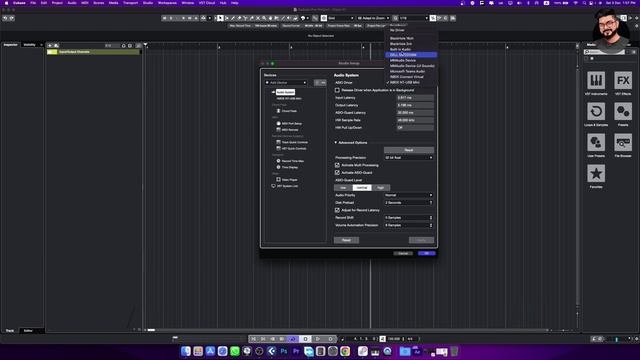Open App Store from the Dock
Image resolution: width=640 pixels, height=360 pixels.
coord(210,351)
